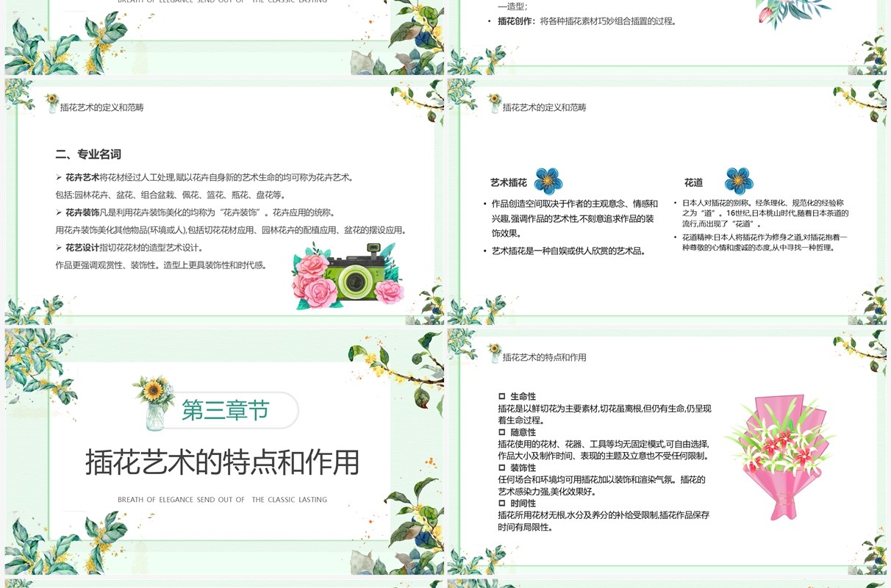Click the 花卉装饰 definition line
The image size is (891, 588).
pyautogui.click(x=196, y=212)
